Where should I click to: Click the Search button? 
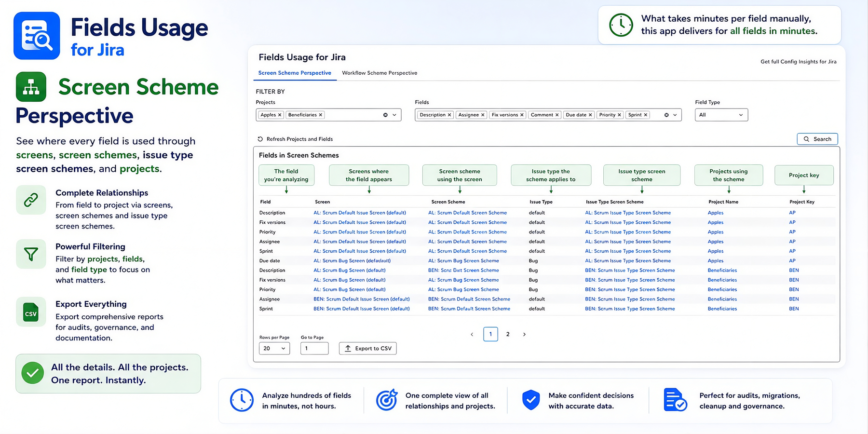coord(817,139)
